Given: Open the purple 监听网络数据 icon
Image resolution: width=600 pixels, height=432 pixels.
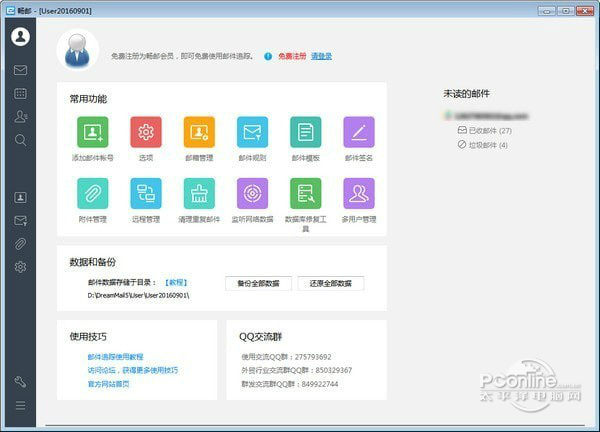Looking at the screenshot, I should pos(252,193).
